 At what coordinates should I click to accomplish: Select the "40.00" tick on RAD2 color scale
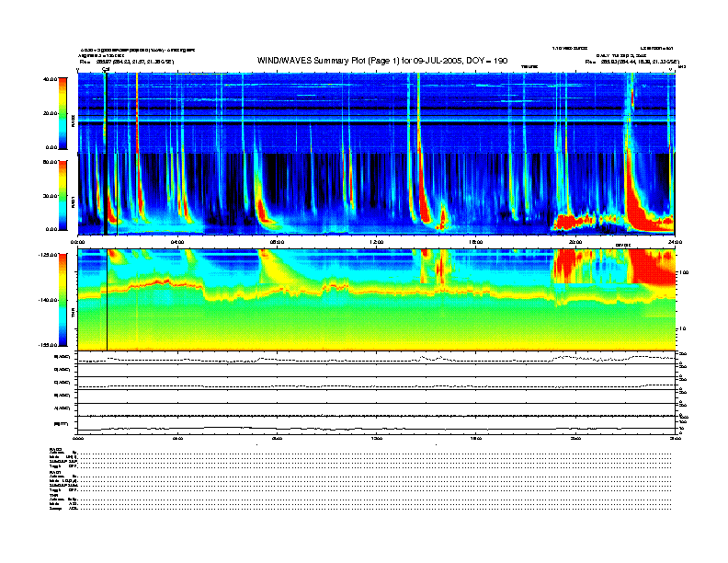tap(50, 79)
